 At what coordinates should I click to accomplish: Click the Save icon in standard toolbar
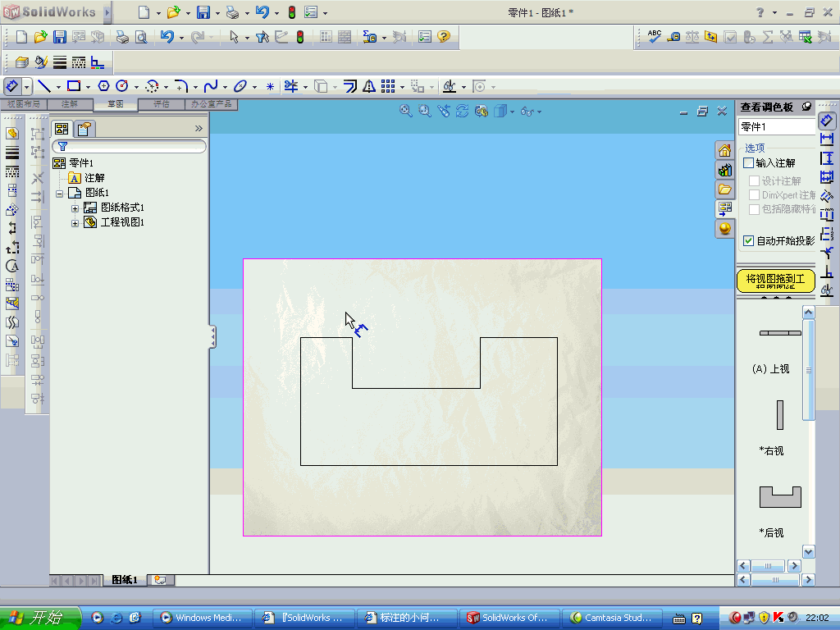(59, 37)
